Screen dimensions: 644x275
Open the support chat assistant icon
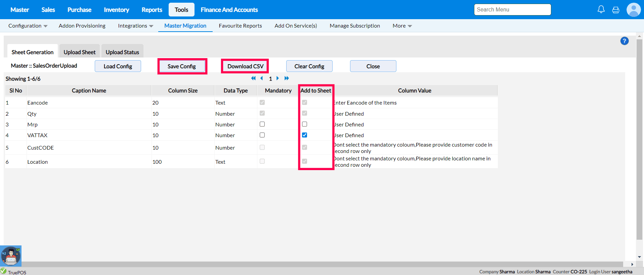tap(11, 256)
